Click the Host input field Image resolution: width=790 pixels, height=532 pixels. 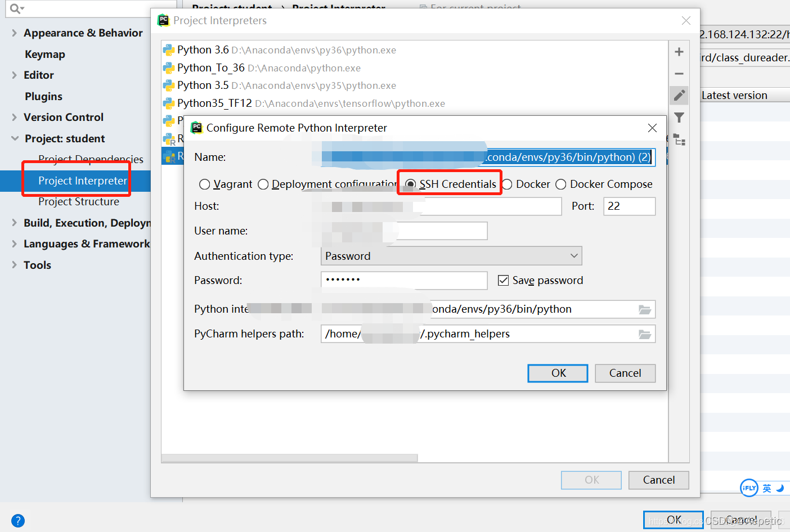[441, 206]
